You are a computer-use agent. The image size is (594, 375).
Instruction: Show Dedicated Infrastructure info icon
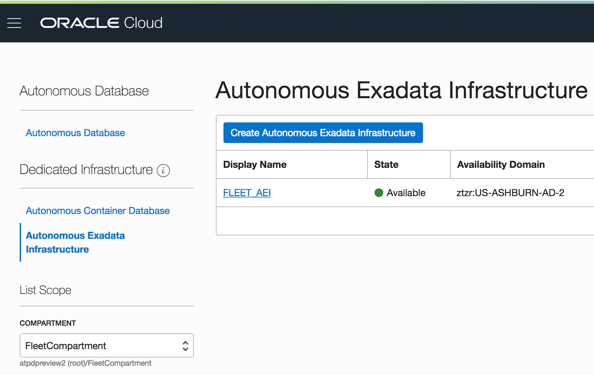pyautogui.click(x=163, y=170)
